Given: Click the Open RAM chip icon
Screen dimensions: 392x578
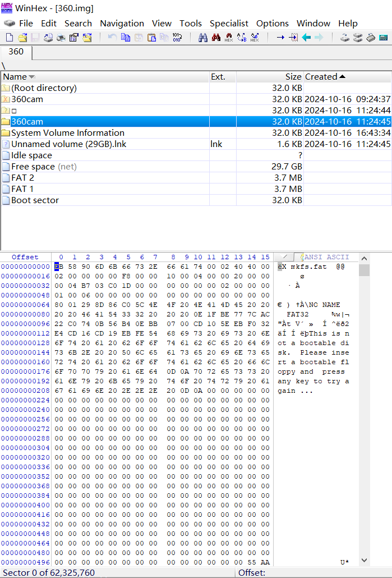Looking at the screenshot, I should (371, 38).
